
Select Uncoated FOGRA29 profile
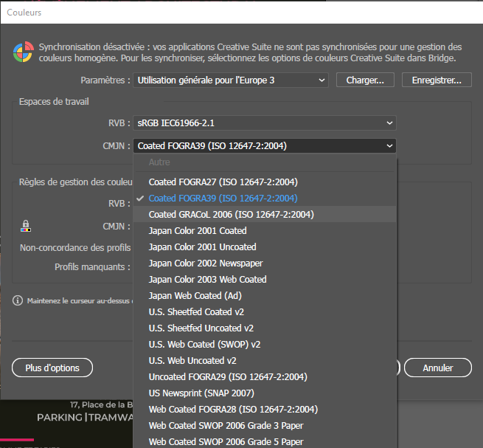click(x=228, y=376)
